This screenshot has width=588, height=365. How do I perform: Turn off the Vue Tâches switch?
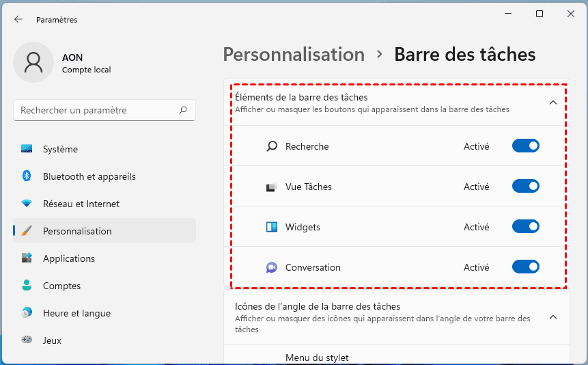click(526, 186)
